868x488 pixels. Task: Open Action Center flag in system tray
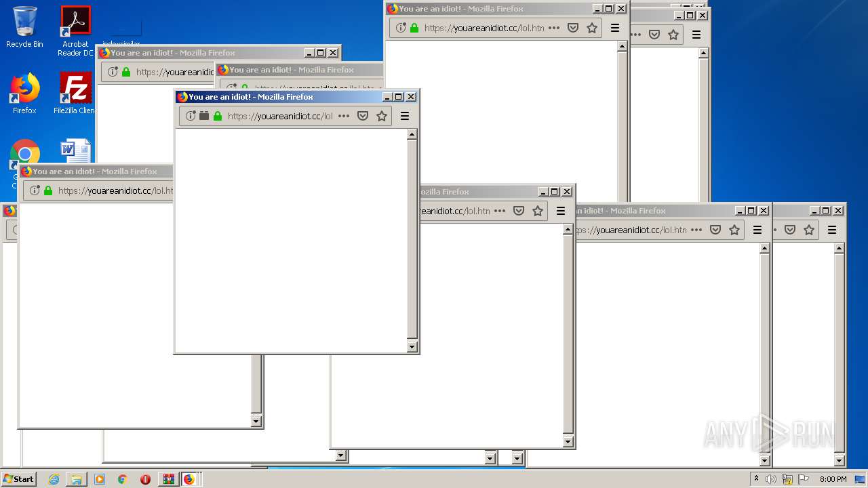[804, 479]
